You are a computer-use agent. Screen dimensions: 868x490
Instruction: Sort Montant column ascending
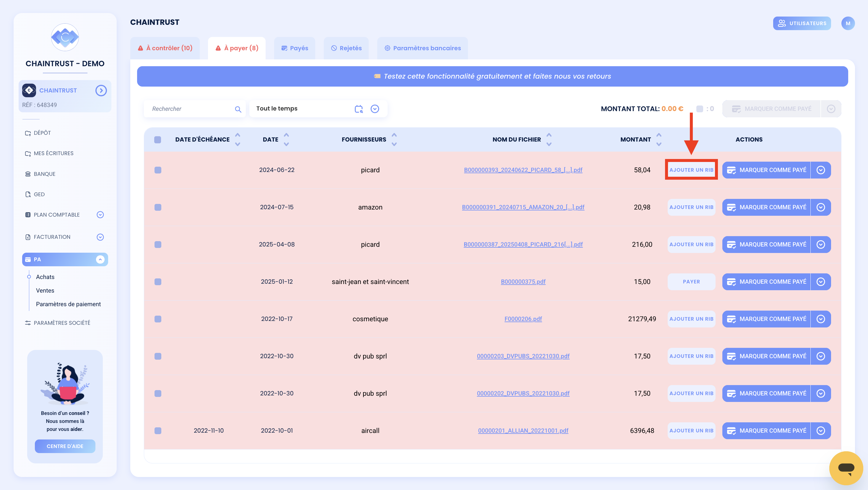(x=659, y=135)
